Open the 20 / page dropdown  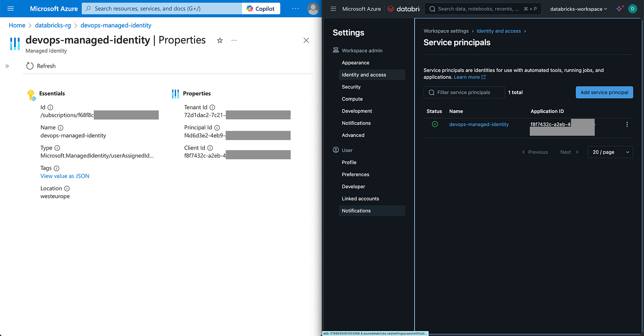tap(610, 152)
